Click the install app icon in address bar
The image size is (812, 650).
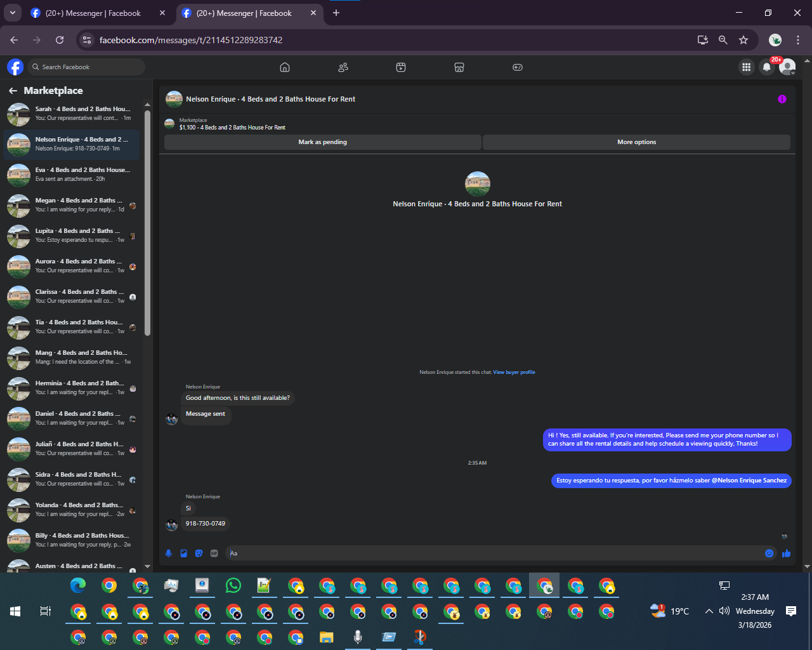702,40
